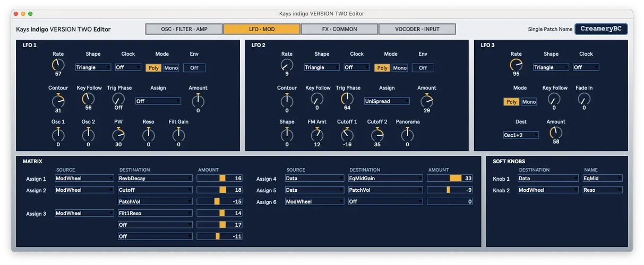Viewport: 644px width, 265px height.
Task: Open the LFO 1 Shape Triangle dropdown
Action: (93, 67)
